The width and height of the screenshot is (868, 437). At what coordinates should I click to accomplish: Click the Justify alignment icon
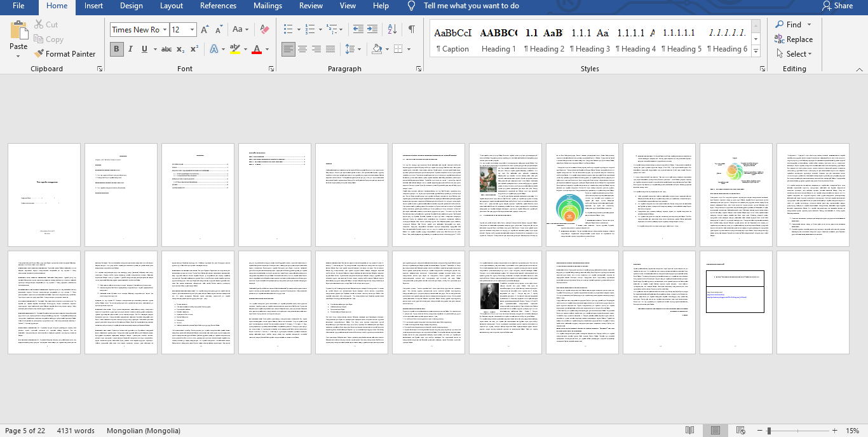pyautogui.click(x=330, y=49)
